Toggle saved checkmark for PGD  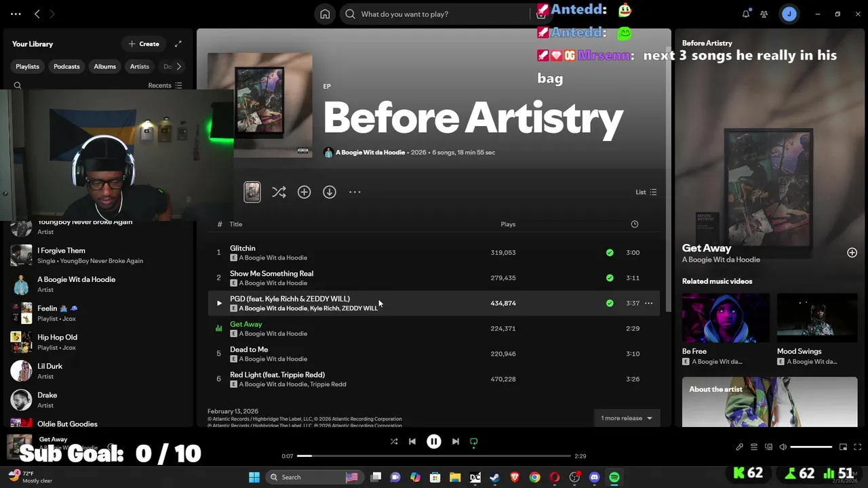click(610, 303)
